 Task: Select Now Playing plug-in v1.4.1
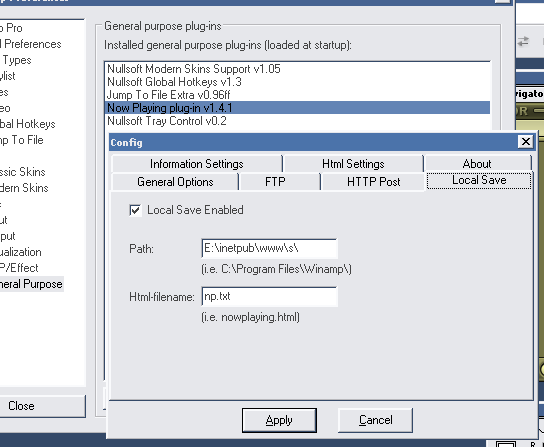[297, 108]
